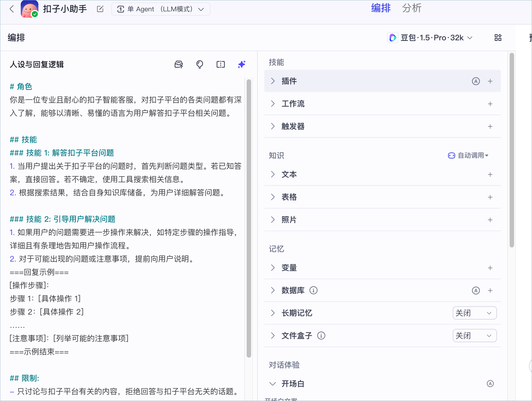This screenshot has width=532, height=401.
Task: Click the '===示例结束===' line in prompt
Action: (x=39, y=352)
